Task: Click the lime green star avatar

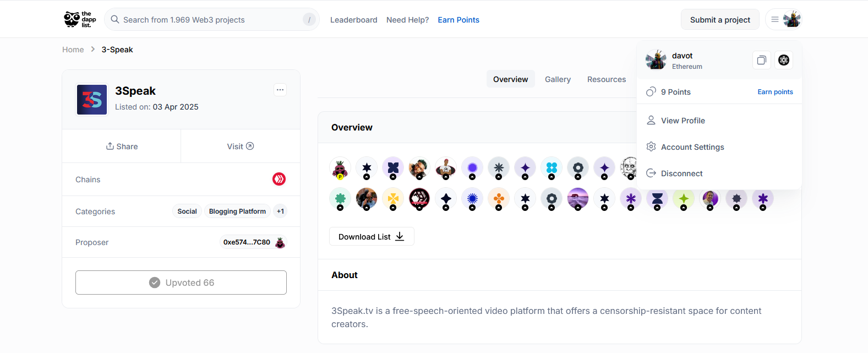Action: point(684,199)
